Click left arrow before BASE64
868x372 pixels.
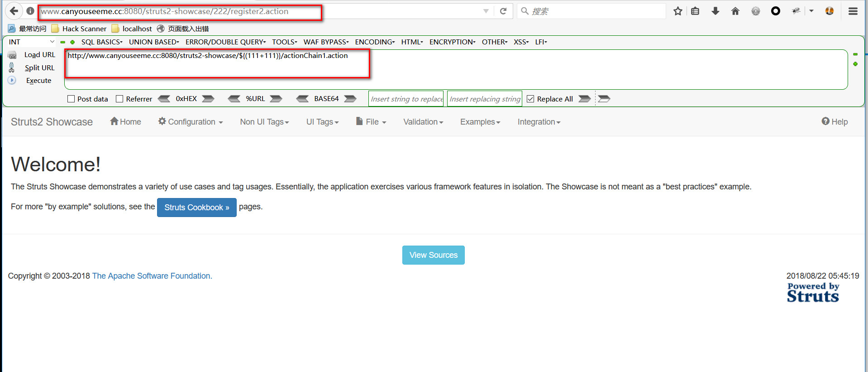pyautogui.click(x=302, y=99)
